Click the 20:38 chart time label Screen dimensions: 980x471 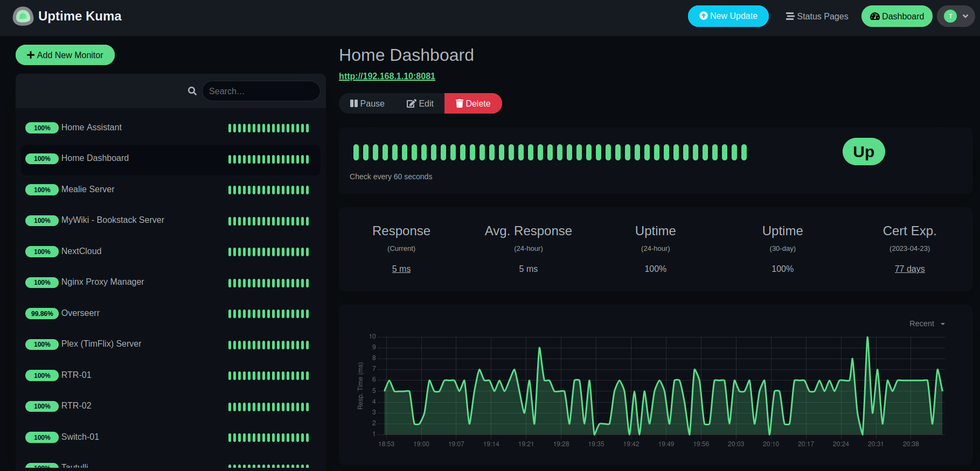[x=911, y=444]
